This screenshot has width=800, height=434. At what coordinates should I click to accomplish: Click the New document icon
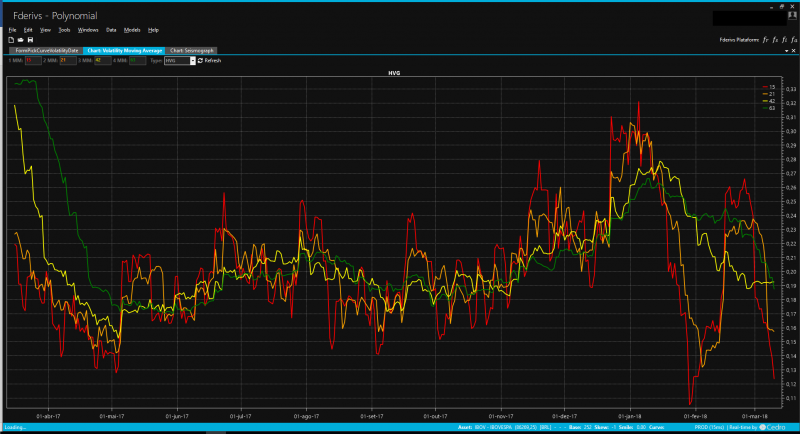10,40
